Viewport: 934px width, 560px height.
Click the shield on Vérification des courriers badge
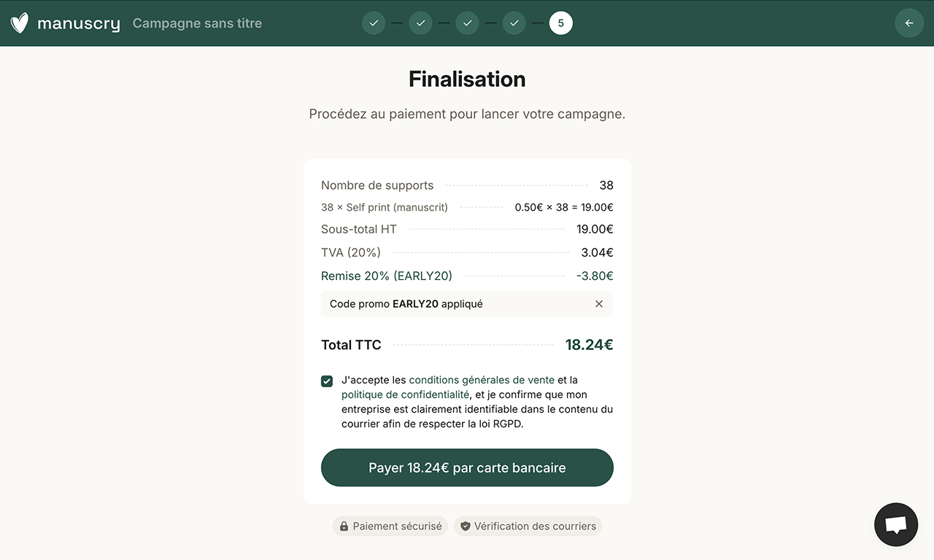466,526
